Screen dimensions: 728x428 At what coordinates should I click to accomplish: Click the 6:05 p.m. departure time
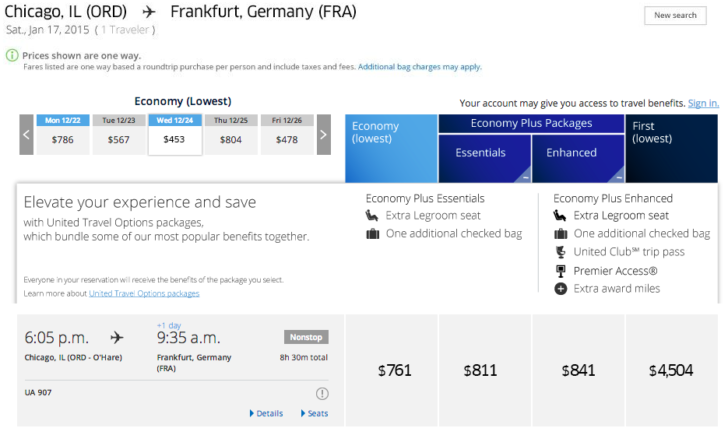tap(57, 338)
